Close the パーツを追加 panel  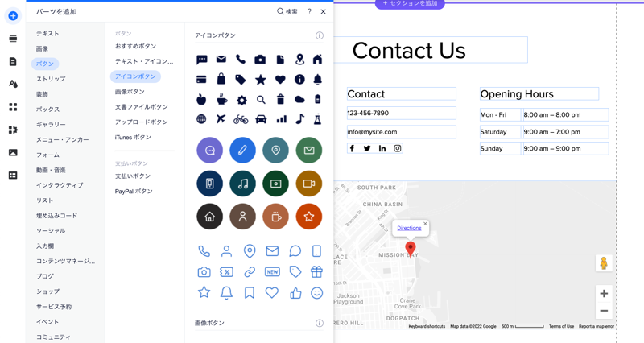click(324, 11)
